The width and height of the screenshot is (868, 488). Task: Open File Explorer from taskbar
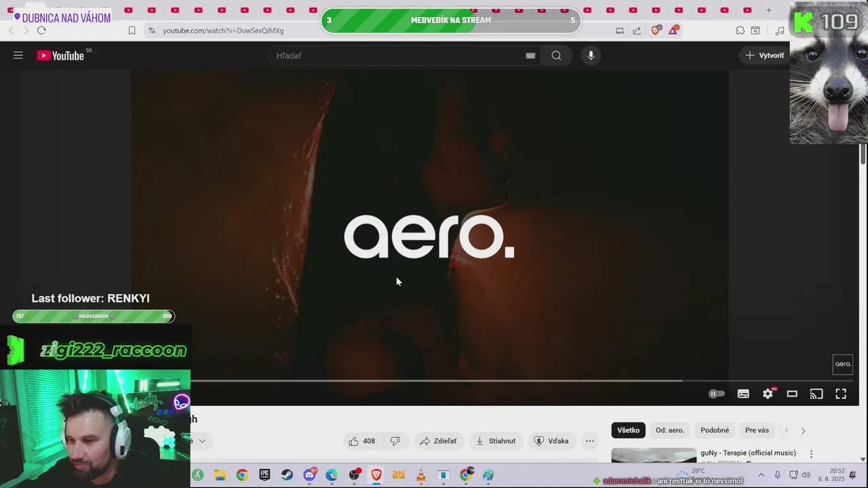(x=220, y=475)
